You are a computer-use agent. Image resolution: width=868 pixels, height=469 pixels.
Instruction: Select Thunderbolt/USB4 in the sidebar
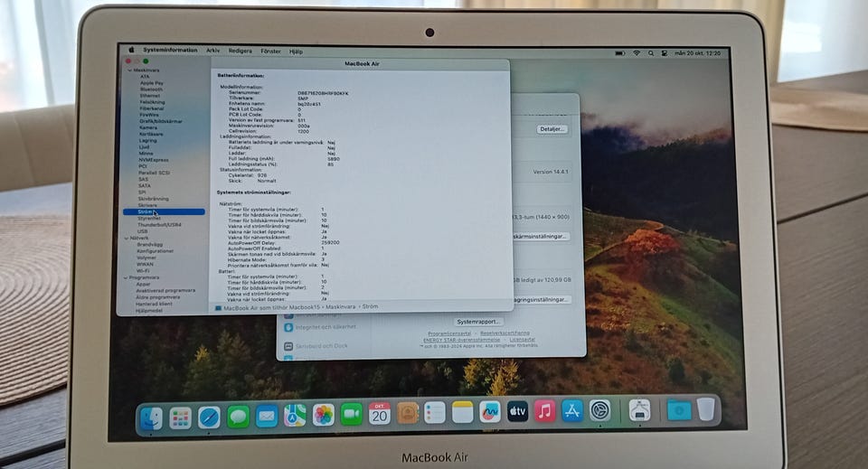pyautogui.click(x=159, y=225)
